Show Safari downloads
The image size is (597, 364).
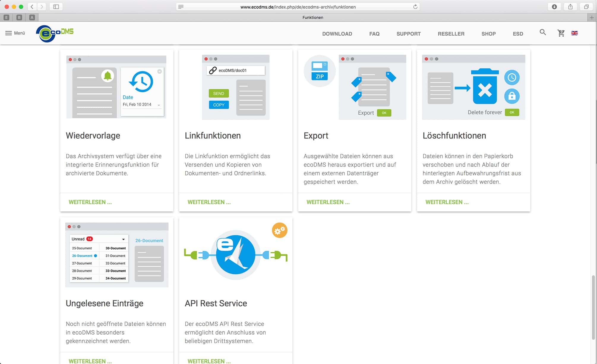[554, 7]
